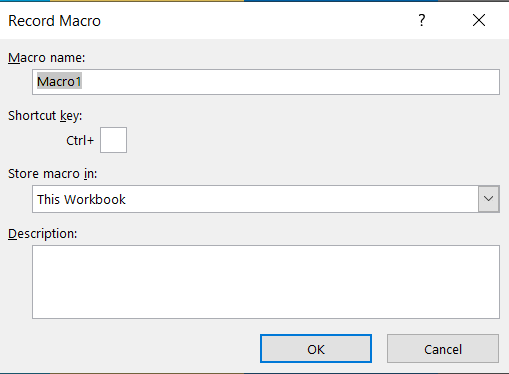Click the Macro name label

tap(47, 58)
